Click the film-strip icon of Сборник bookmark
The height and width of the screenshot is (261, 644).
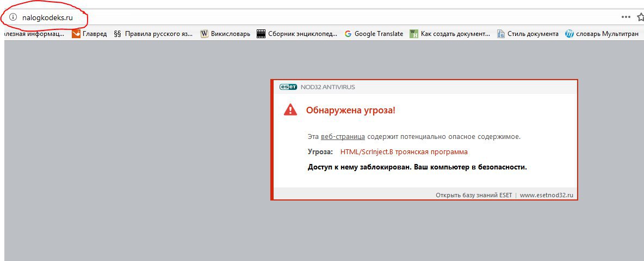coord(261,34)
